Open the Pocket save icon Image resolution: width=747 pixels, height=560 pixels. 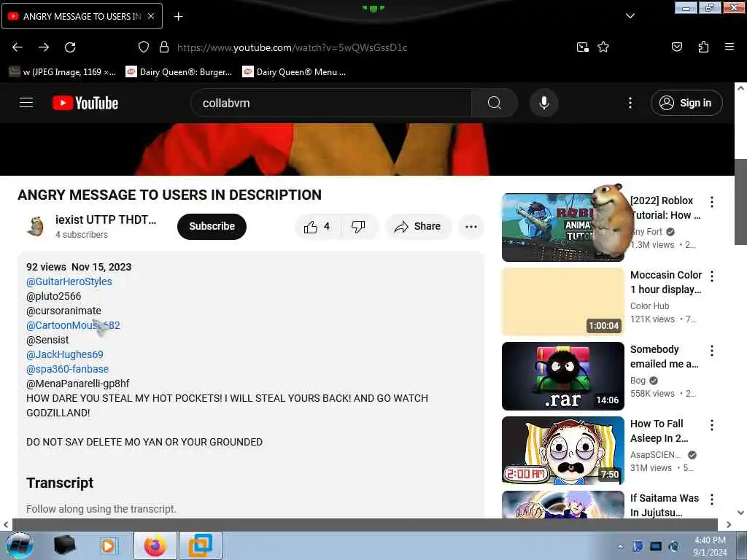tap(676, 47)
